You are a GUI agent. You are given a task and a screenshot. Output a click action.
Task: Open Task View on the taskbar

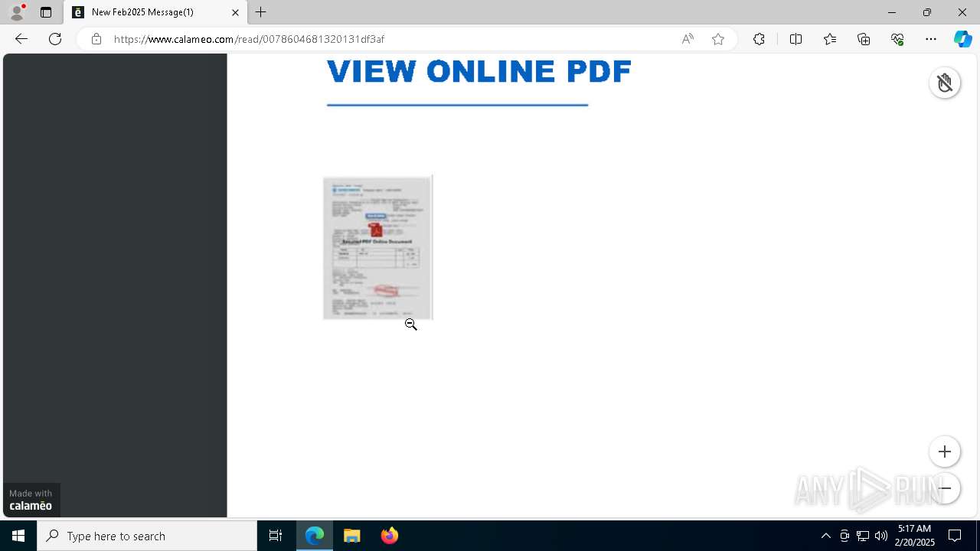[276, 536]
